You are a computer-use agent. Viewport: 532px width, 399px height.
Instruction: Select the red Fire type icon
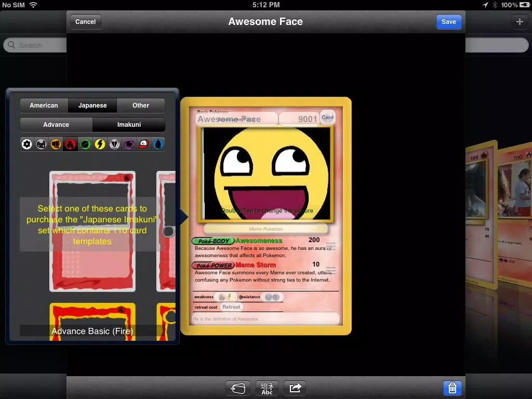(x=71, y=144)
